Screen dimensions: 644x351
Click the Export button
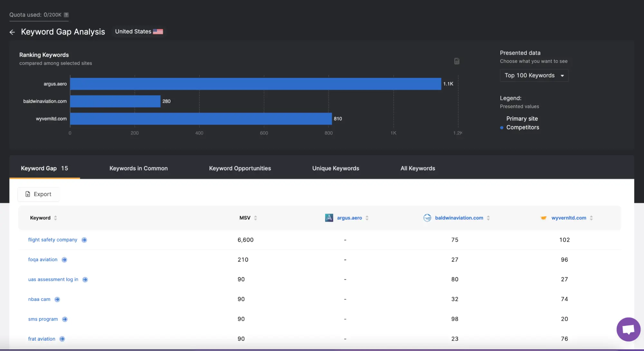tap(38, 194)
